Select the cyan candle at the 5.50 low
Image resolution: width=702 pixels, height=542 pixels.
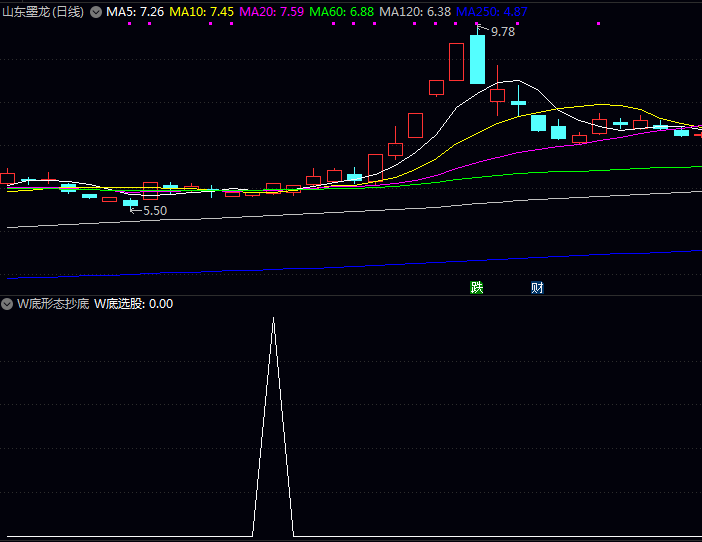130,203
